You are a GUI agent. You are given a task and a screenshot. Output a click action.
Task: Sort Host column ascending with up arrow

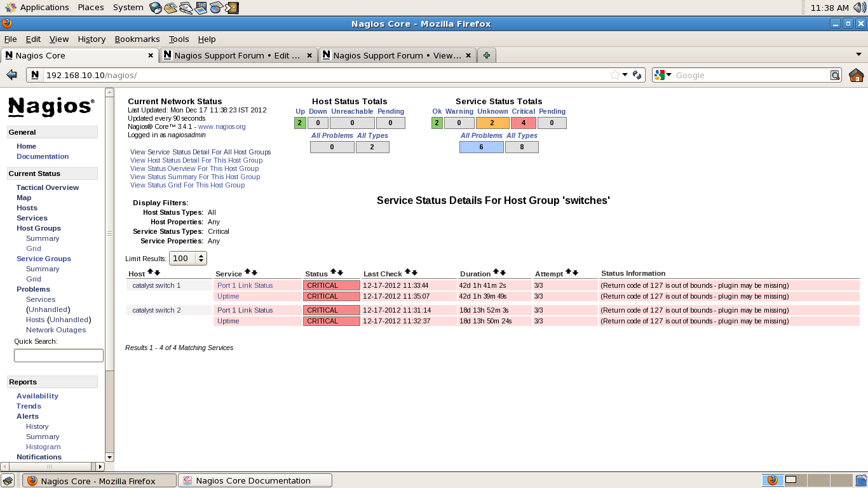click(x=150, y=272)
